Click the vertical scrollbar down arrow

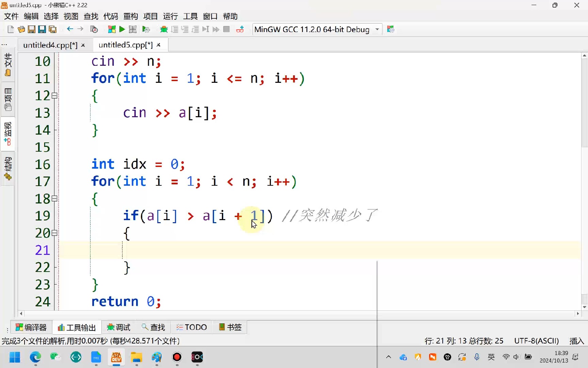click(585, 307)
